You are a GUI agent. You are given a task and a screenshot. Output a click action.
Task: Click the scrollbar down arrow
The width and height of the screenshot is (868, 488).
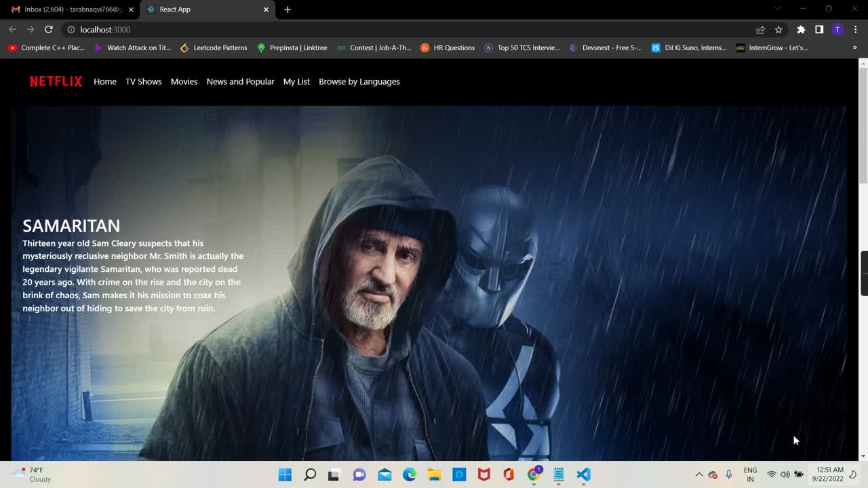863,456
